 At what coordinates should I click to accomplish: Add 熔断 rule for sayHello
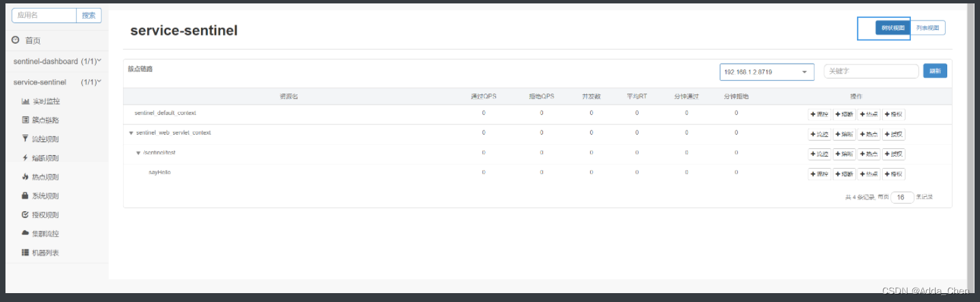pyautogui.click(x=844, y=174)
